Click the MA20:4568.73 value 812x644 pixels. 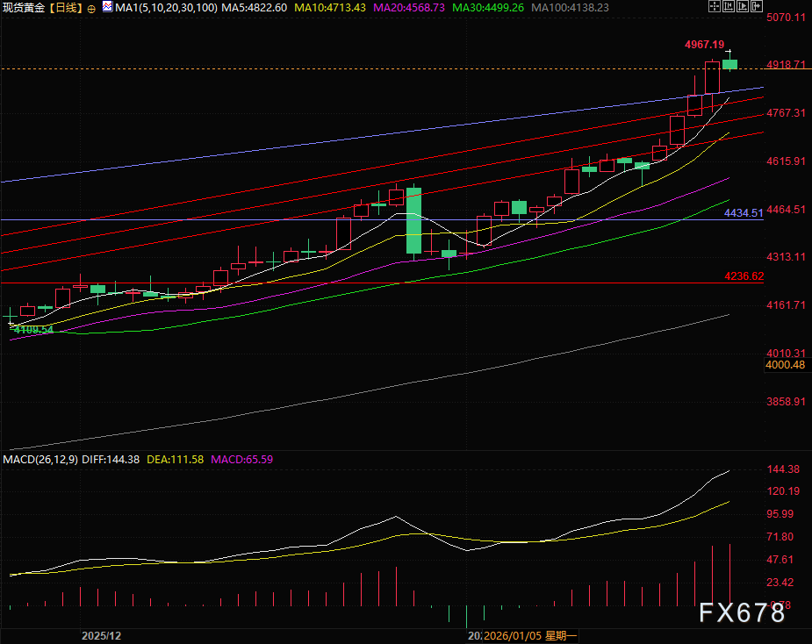pyautogui.click(x=409, y=8)
